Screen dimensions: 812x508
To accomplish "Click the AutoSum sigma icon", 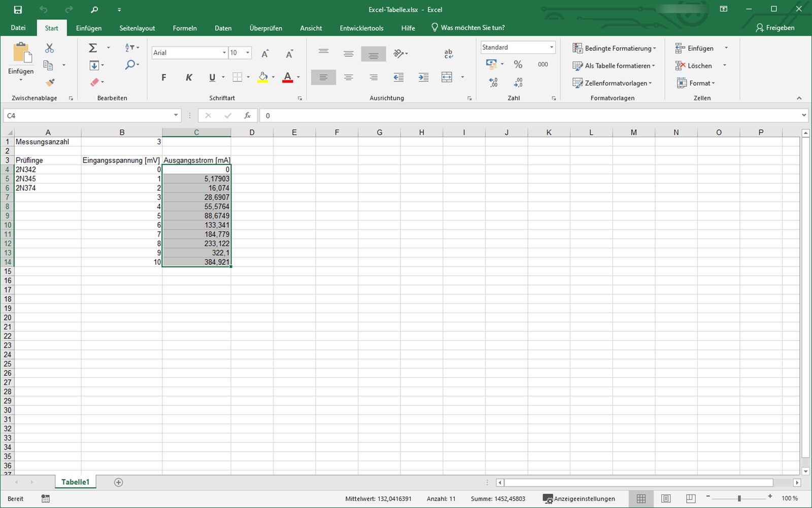I will tap(93, 48).
